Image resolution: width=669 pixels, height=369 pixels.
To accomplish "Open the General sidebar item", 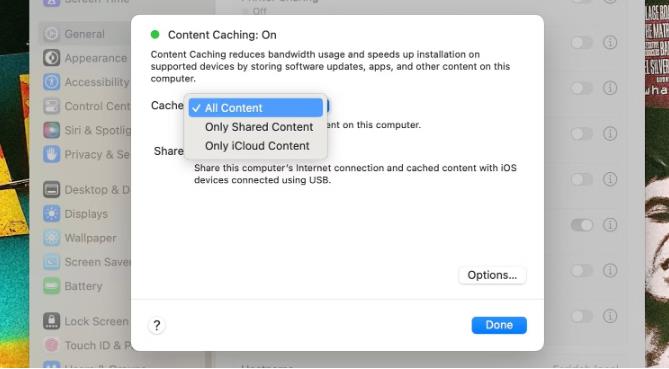I will [83, 34].
